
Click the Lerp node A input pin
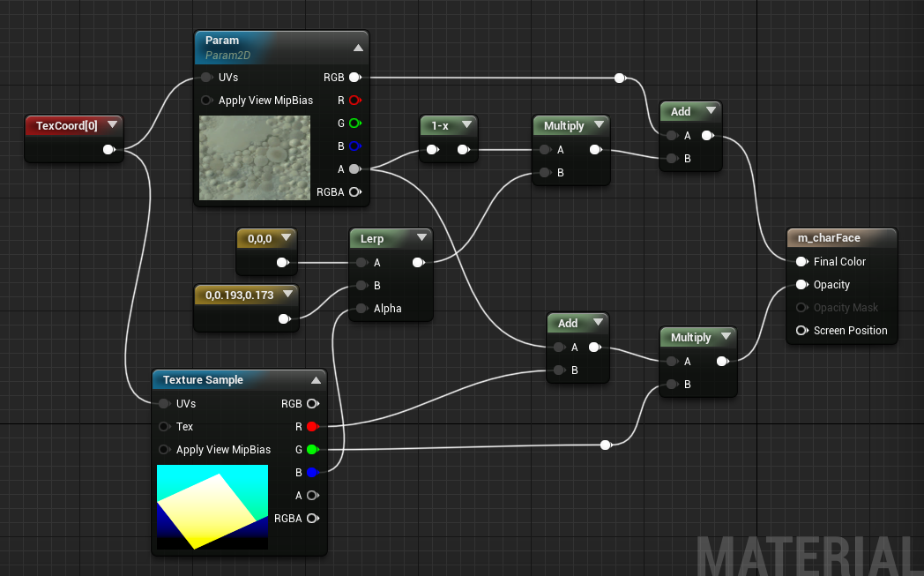coord(361,262)
